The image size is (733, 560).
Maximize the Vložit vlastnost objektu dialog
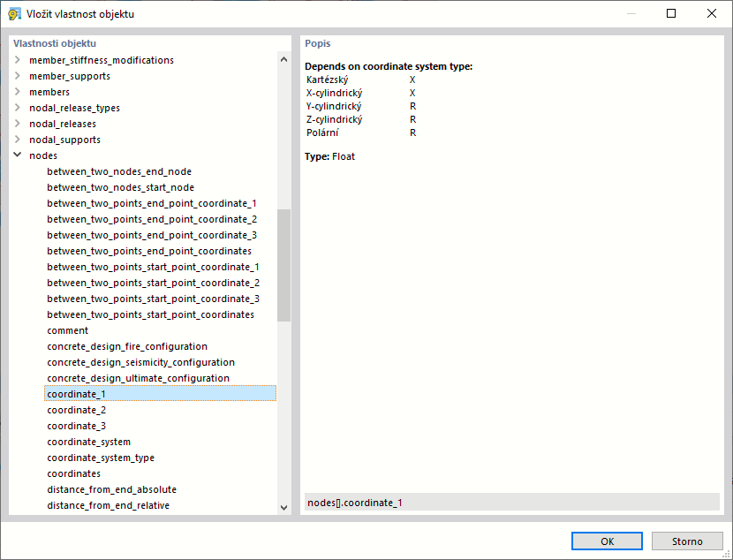(x=671, y=14)
